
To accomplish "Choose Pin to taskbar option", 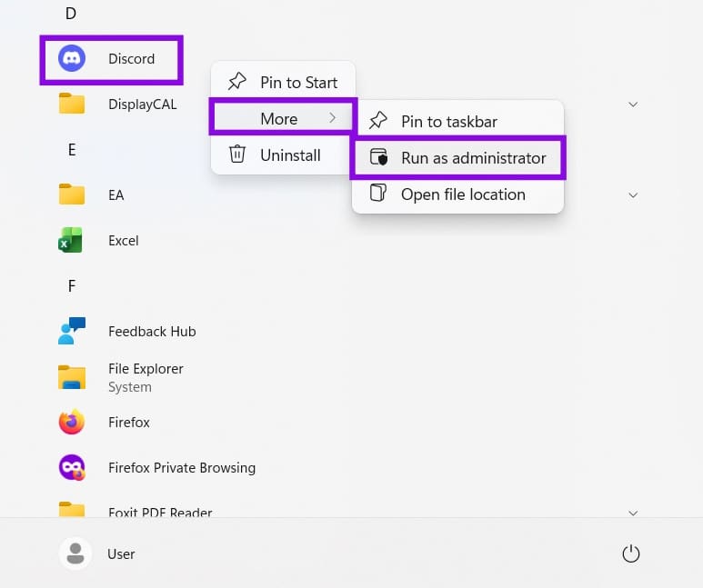I will coord(457,121).
